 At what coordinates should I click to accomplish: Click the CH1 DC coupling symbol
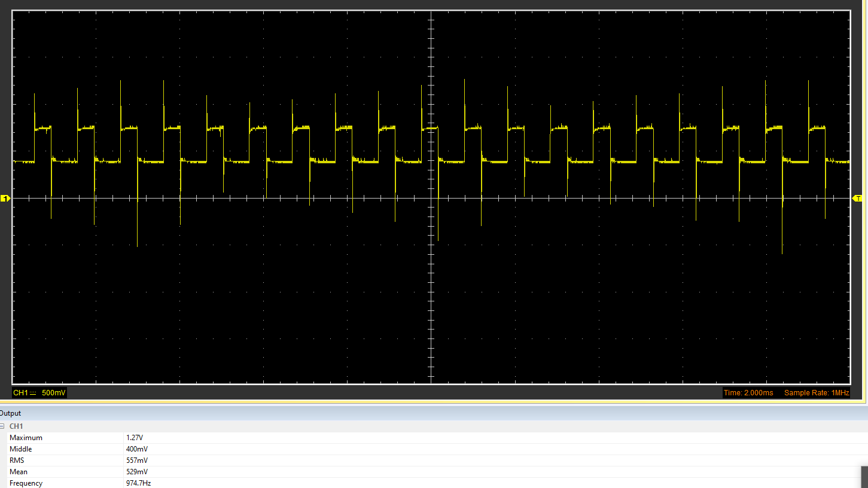tap(33, 393)
